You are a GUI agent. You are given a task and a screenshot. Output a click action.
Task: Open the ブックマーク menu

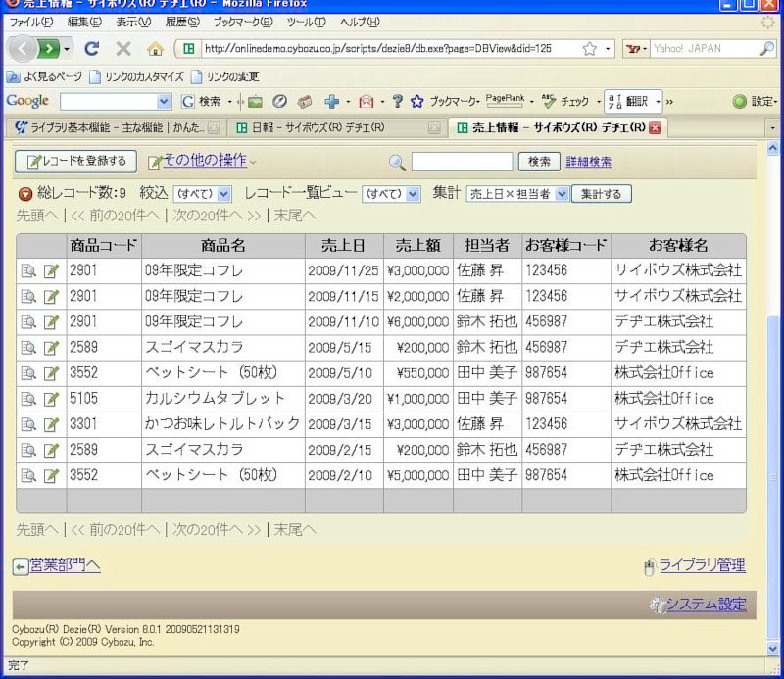(x=243, y=22)
